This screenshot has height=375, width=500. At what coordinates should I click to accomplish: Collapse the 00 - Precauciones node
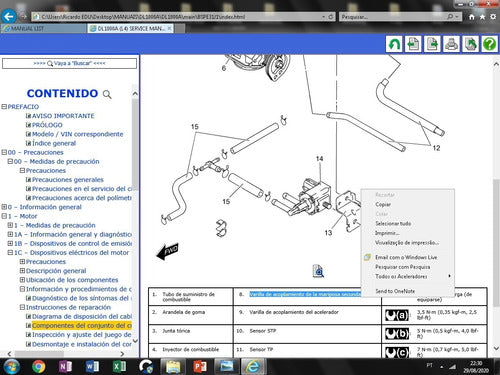point(4,152)
